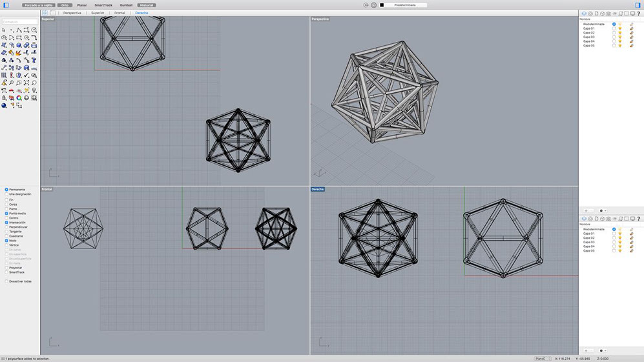This screenshot has height=362, width=644.
Task: Check Desactivar todas option
Action: 6,281
